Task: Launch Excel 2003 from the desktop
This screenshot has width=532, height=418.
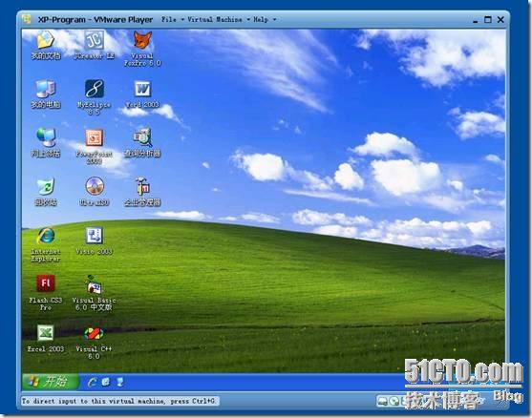Action: pos(46,339)
